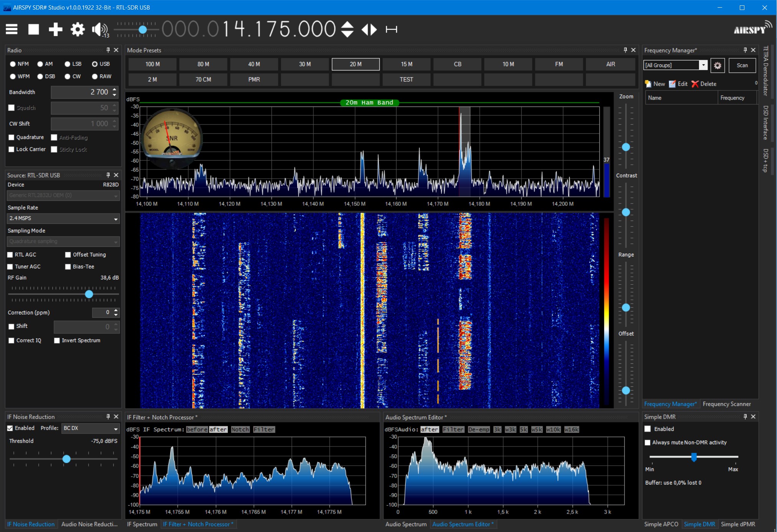Screen dimensions: 777x532
Task: Click the 40 M mode preset button
Action: 254,64
